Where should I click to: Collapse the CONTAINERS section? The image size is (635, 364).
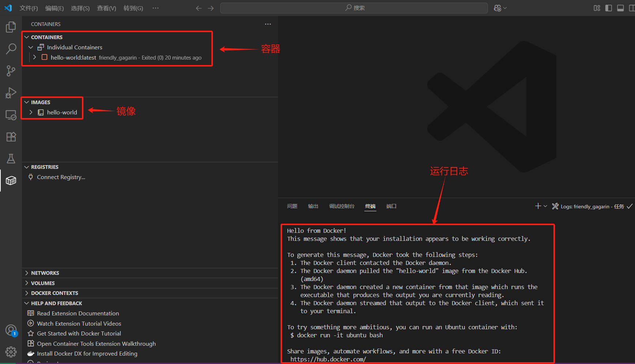pos(27,37)
